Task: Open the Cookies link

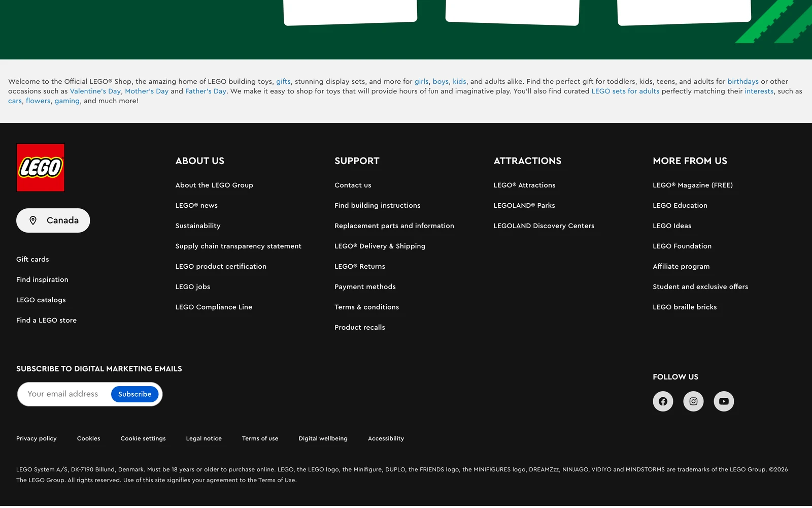Action: [89, 438]
